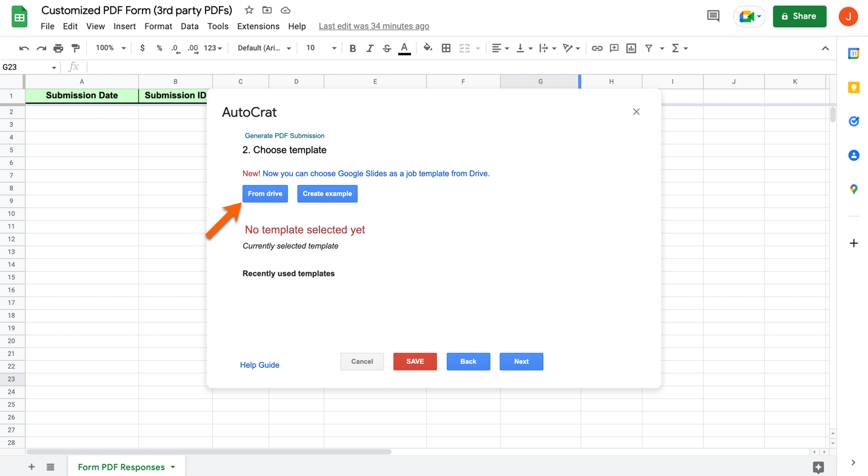Screen dimensions: 868x476
Task: Click the Redo icon in toolbar
Action: 41,49
